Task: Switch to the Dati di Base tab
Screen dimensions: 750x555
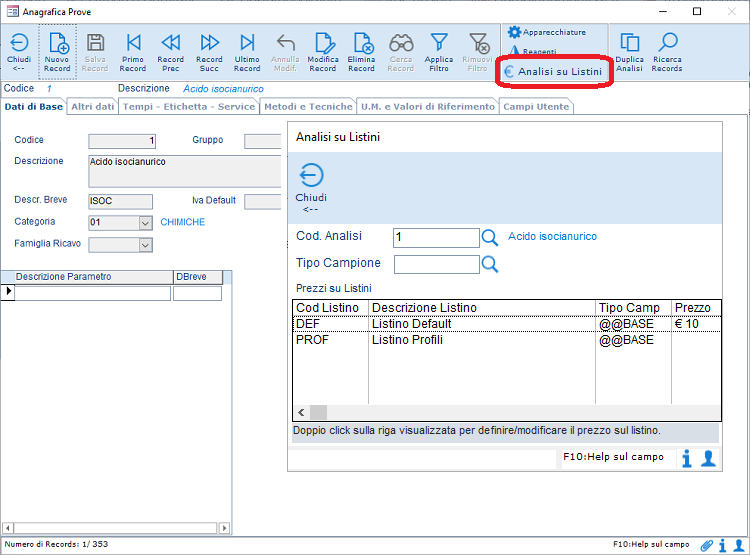Action: pyautogui.click(x=33, y=107)
